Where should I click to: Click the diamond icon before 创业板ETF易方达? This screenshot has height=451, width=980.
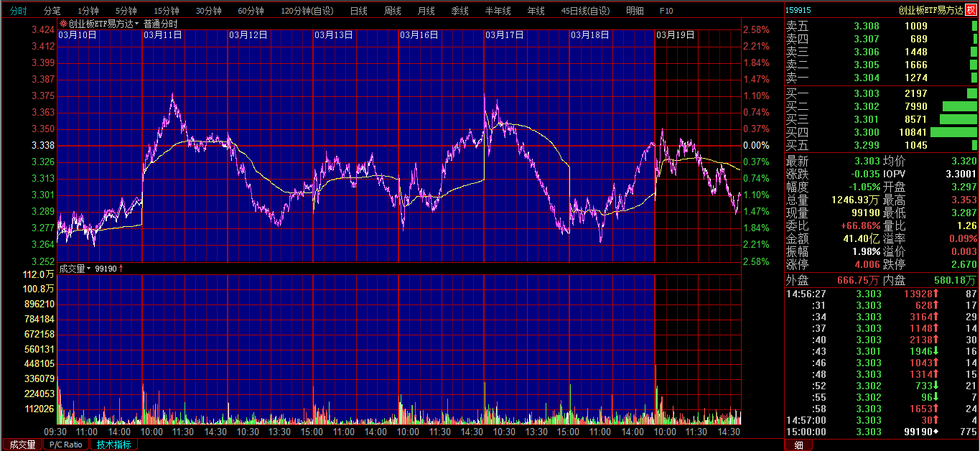pos(63,24)
